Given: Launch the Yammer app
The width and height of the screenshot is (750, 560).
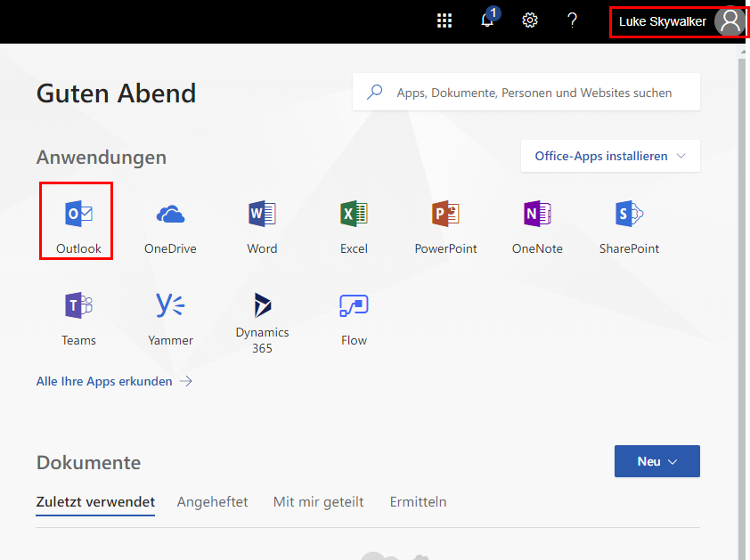Looking at the screenshot, I should pos(170,318).
